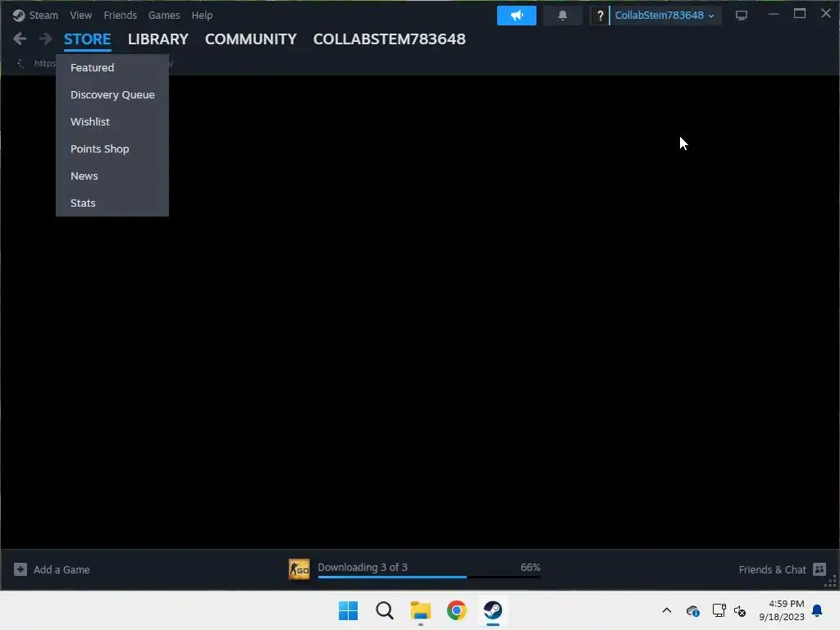
Task: Switch to Big Picture mode with the monitor icon
Action: (742, 16)
